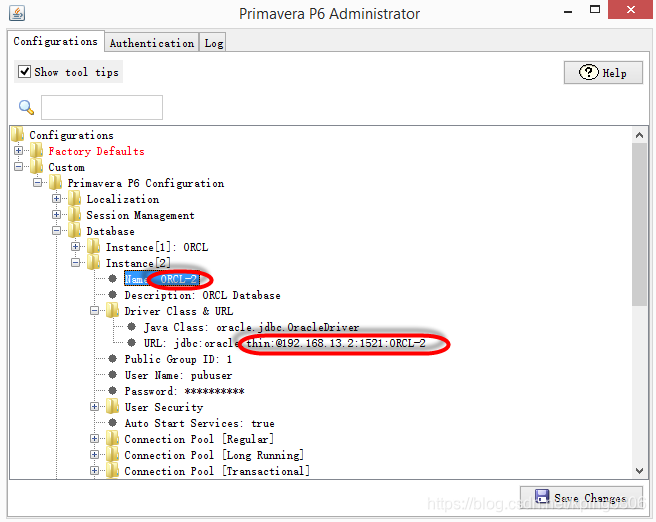
Task: Expand the Session Management node
Action: tap(56, 214)
